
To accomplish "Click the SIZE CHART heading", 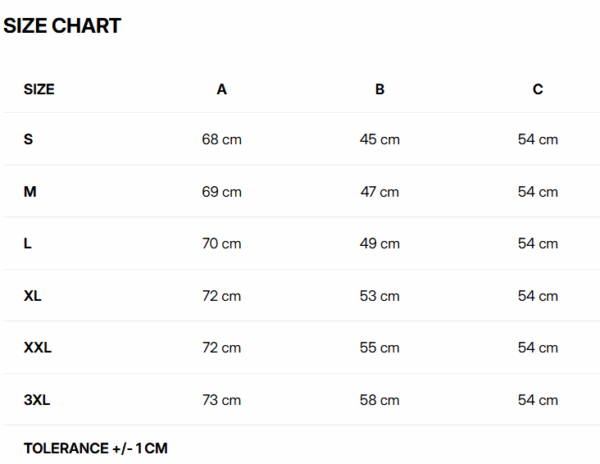I will coord(62,27).
